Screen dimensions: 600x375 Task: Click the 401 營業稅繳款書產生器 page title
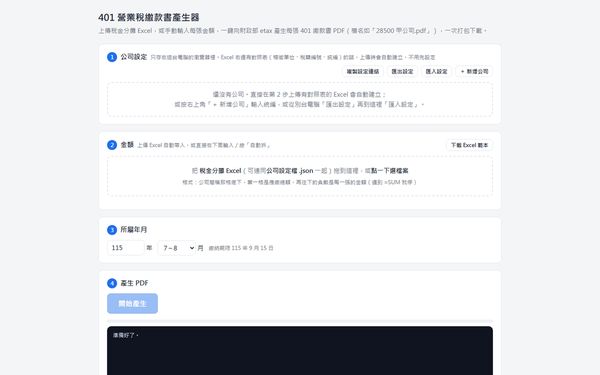[x=149, y=17]
